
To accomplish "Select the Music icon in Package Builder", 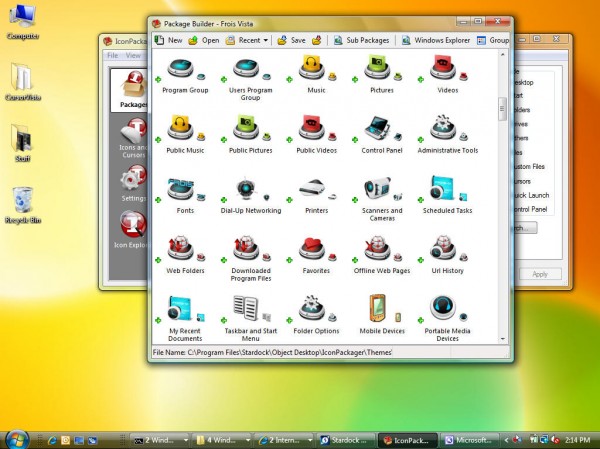I will [x=314, y=68].
